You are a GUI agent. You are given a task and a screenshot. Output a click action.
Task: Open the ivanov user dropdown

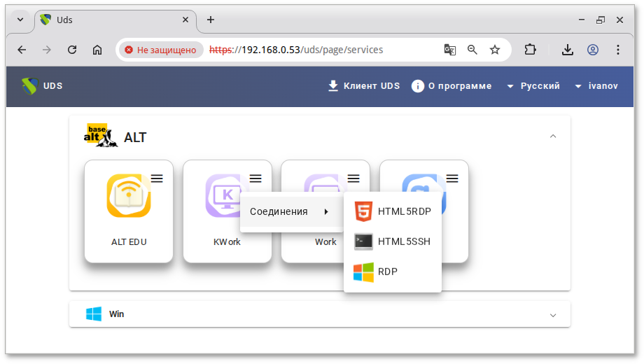tap(598, 86)
